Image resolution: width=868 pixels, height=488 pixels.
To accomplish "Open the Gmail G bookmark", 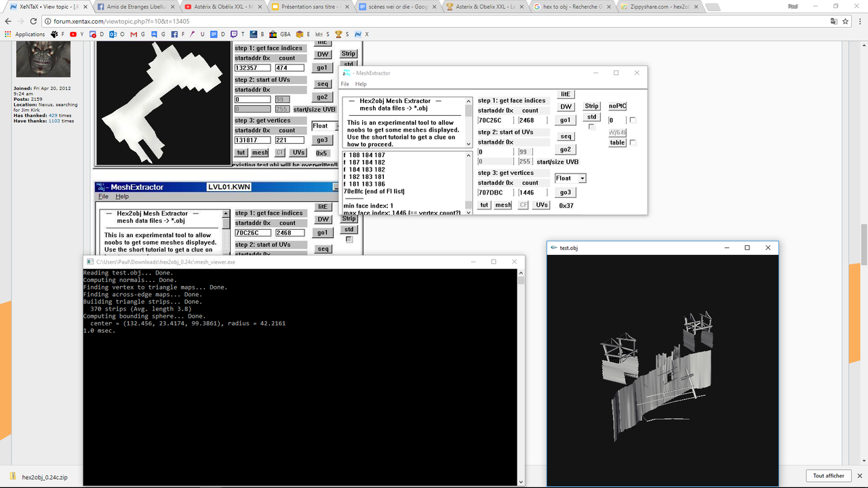I will click(x=137, y=34).
